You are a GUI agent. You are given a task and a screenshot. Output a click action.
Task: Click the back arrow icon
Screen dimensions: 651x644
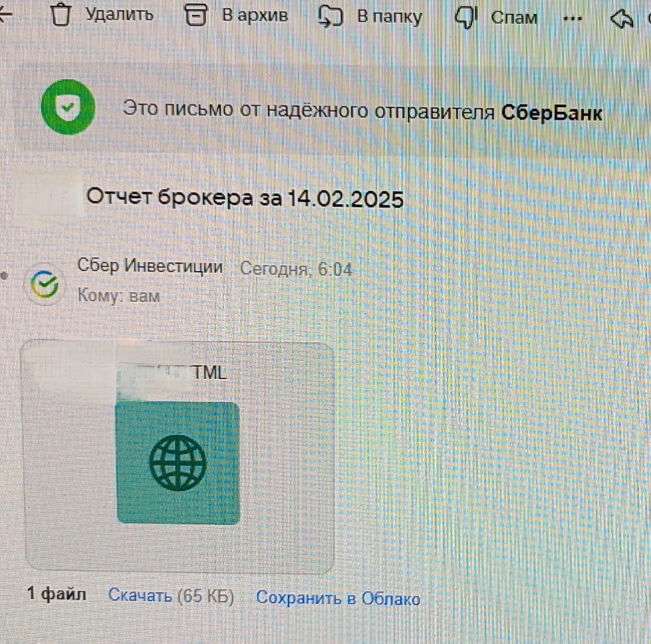coord(6,14)
